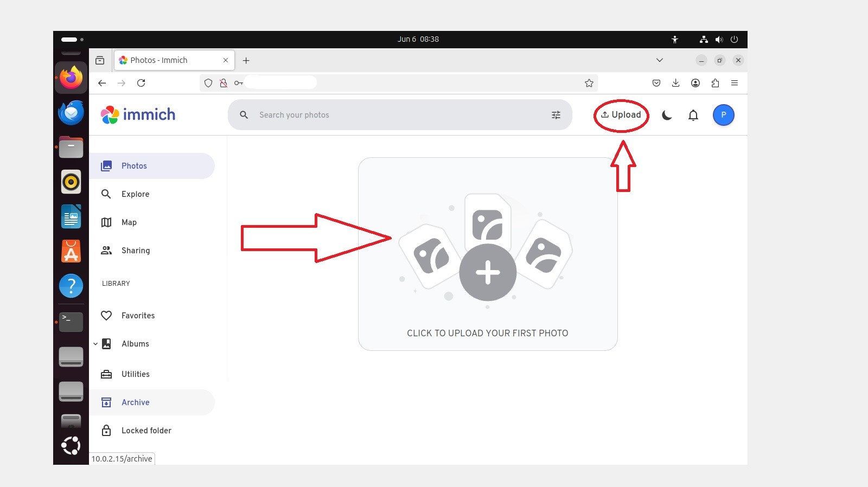Click the insecure connection lock icon

[x=224, y=83]
